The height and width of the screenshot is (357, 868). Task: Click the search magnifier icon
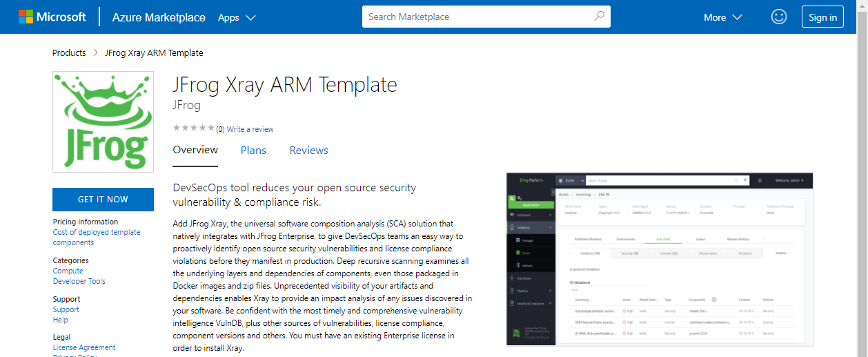point(599,17)
